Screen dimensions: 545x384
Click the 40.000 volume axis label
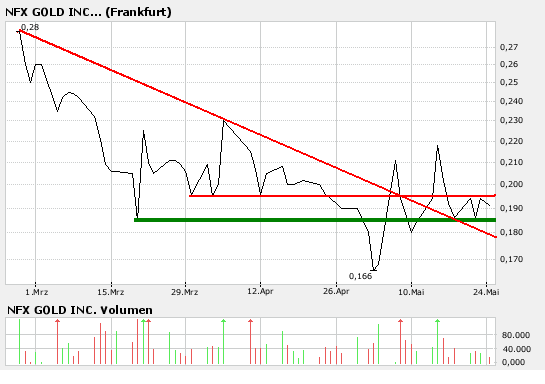(516, 349)
